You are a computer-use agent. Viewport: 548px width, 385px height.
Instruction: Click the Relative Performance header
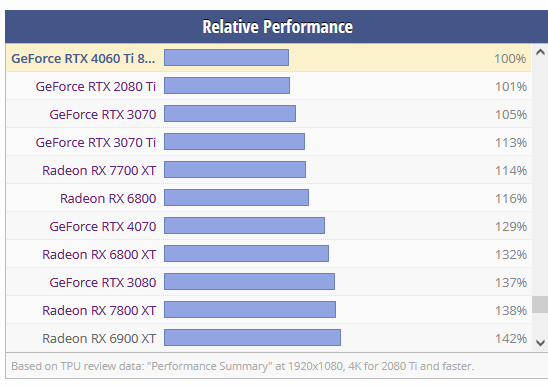277,27
